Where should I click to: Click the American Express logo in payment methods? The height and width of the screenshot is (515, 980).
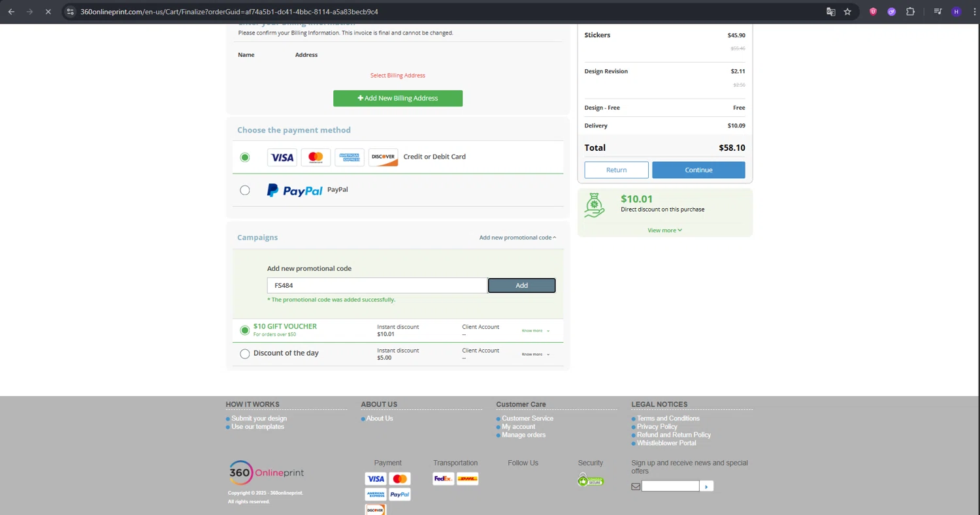(x=350, y=157)
